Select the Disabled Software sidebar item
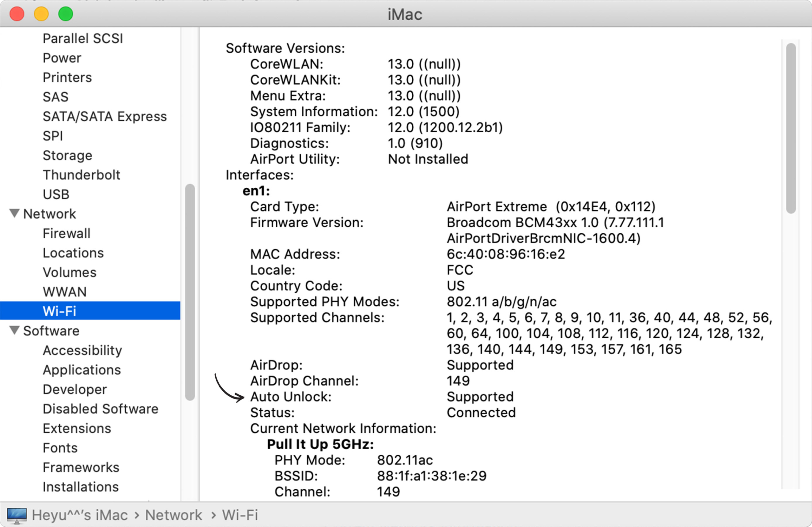This screenshot has height=527, width=812. (100, 409)
